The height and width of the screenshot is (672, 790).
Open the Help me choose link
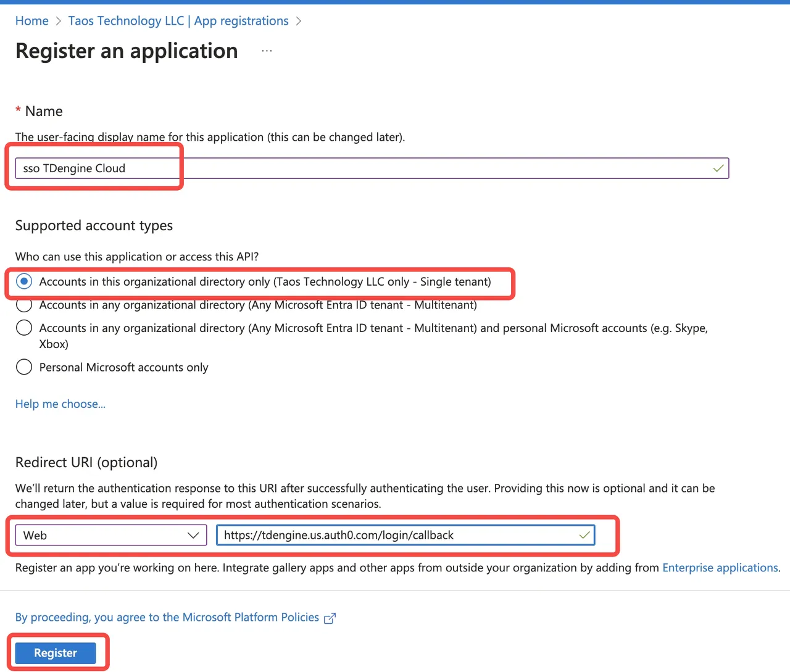(60, 404)
